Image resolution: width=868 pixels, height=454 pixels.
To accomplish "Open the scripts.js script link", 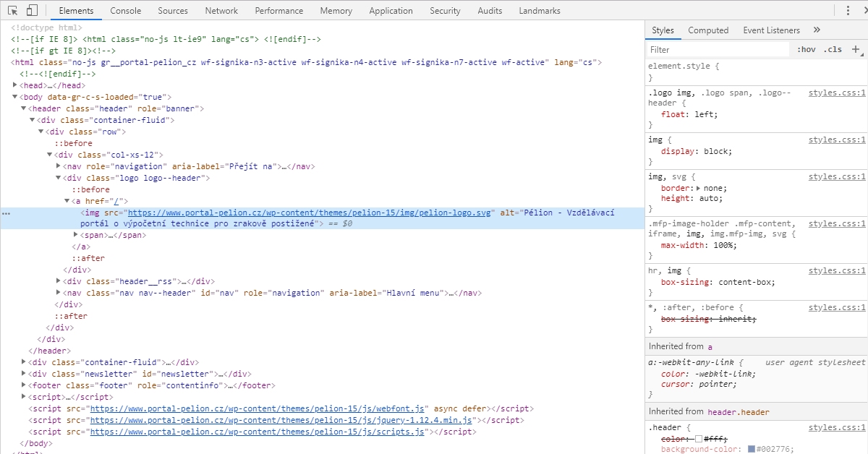I will [257, 432].
